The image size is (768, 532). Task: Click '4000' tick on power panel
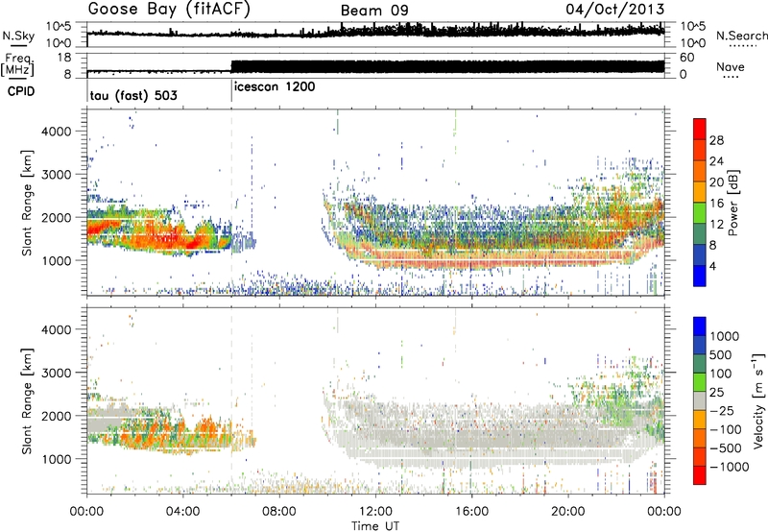57,132
